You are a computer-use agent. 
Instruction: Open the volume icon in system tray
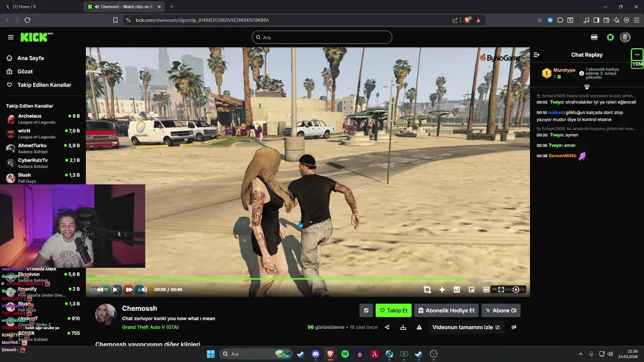610,354
